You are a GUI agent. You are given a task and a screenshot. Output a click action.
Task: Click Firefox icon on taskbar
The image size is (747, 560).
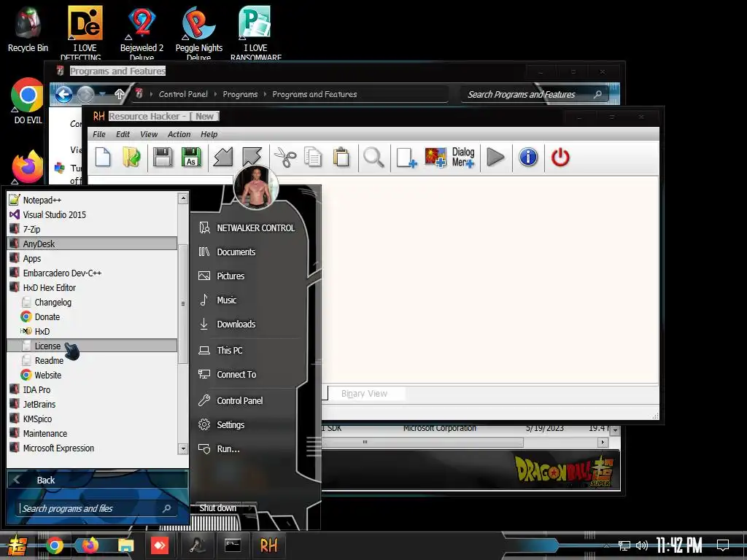pyautogui.click(x=90, y=545)
